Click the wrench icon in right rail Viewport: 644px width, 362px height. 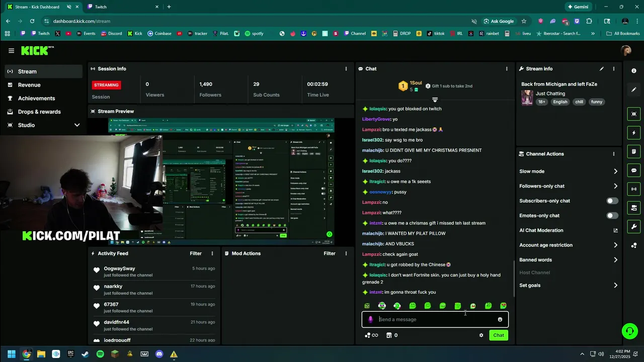[634, 227]
